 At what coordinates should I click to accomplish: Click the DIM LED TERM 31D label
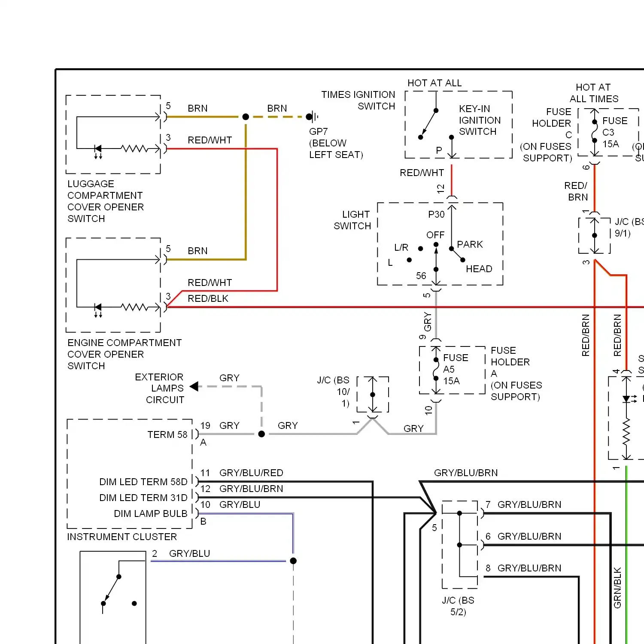click(143, 498)
